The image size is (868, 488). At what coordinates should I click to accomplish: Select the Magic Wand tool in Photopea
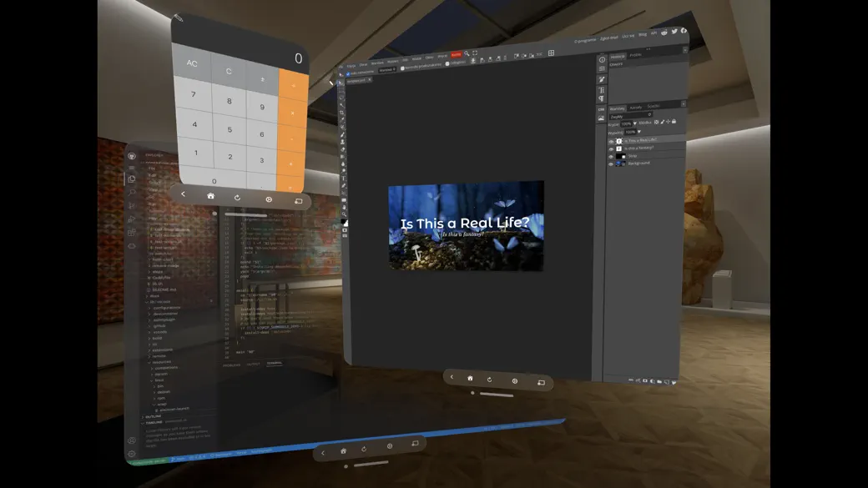(342, 105)
